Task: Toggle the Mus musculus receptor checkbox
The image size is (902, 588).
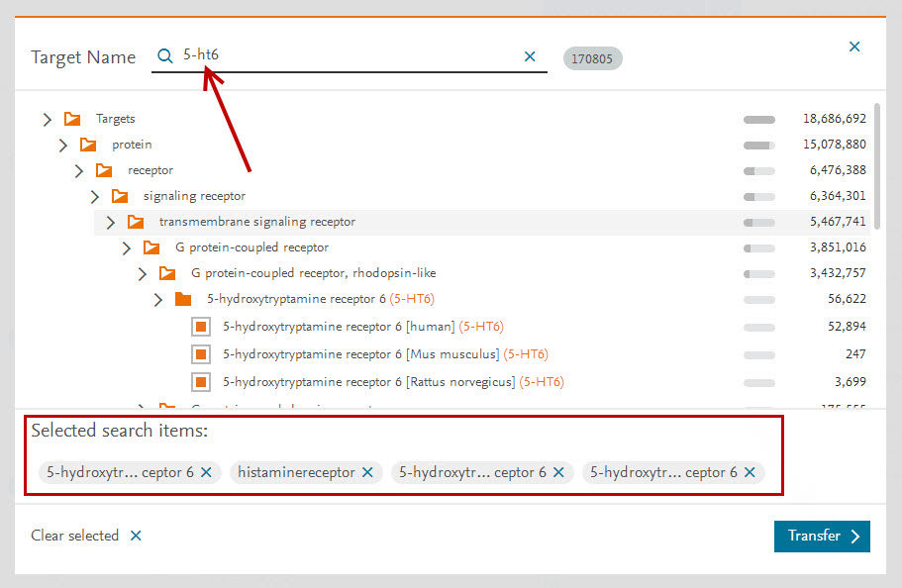Action: coord(200,354)
